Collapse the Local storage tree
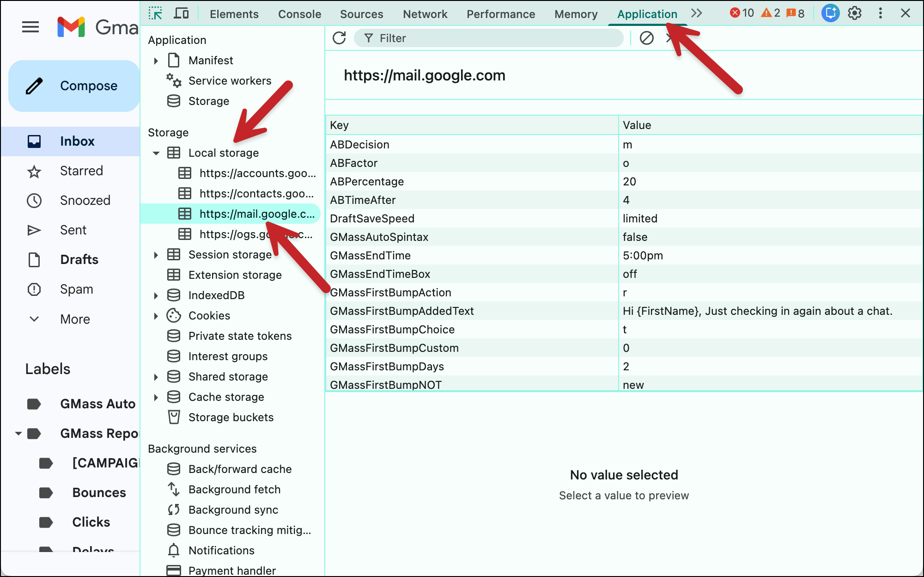 (156, 153)
